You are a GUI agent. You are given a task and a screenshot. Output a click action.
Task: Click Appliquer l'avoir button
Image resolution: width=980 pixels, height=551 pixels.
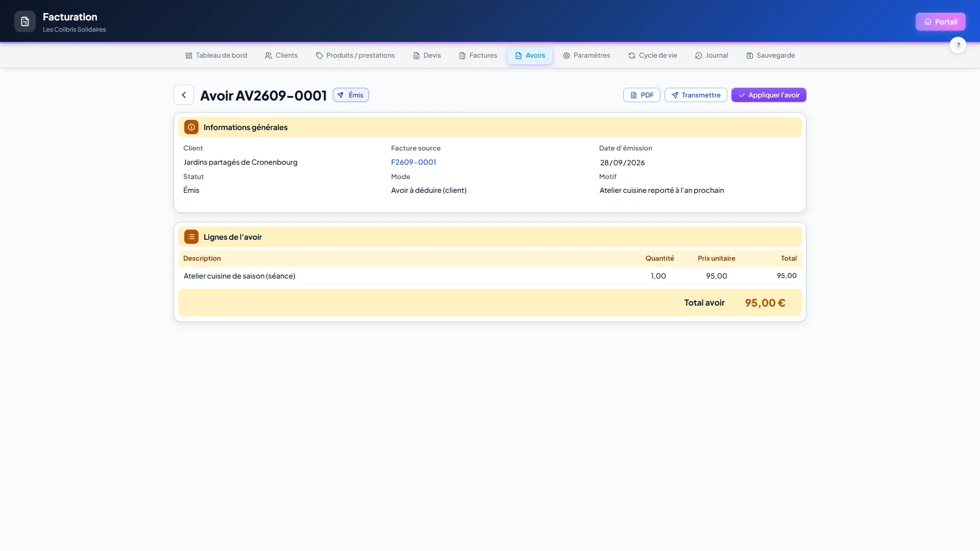click(x=769, y=95)
